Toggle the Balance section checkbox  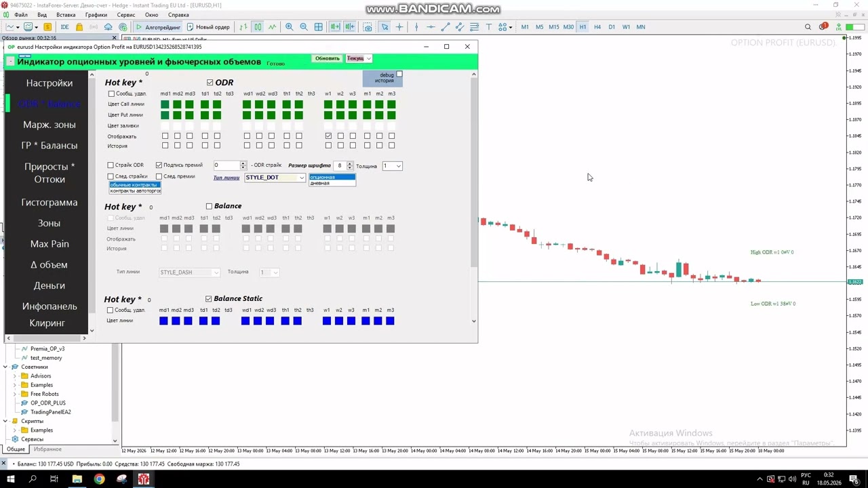coord(209,206)
